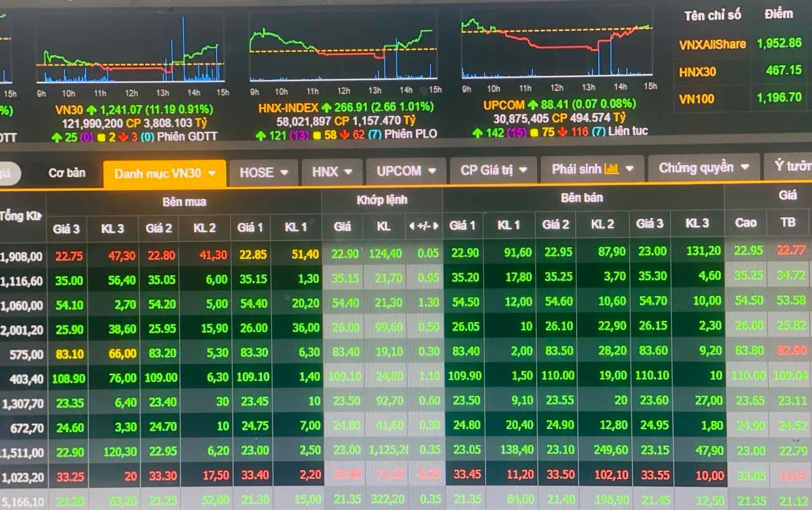This screenshot has height=510, width=812.
Task: Click the HNX-INDEX label
Action: [288, 108]
